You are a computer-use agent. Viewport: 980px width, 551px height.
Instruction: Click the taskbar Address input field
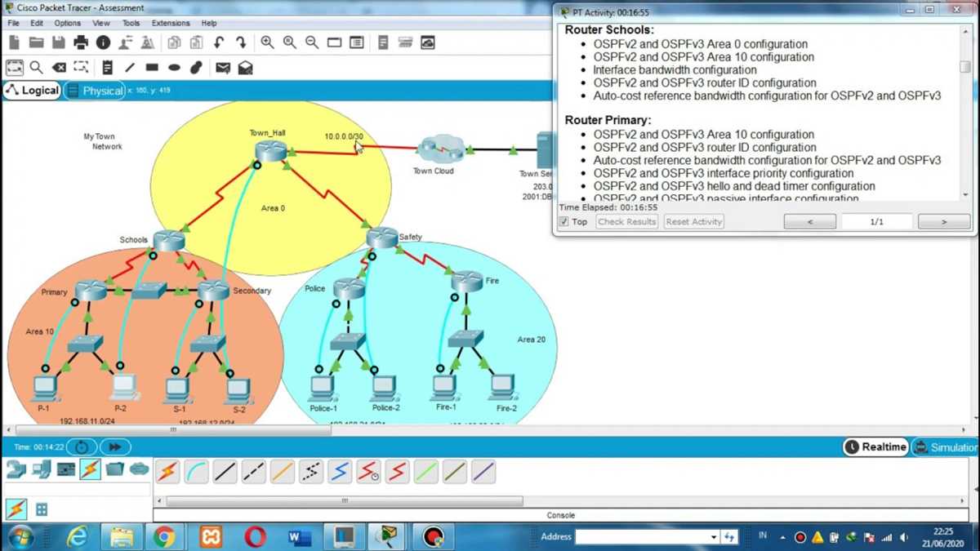[x=642, y=537]
